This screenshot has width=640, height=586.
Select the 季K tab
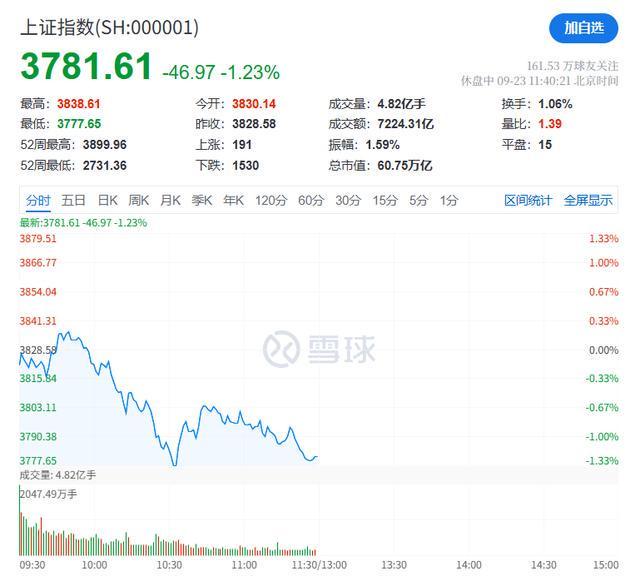[x=202, y=200]
